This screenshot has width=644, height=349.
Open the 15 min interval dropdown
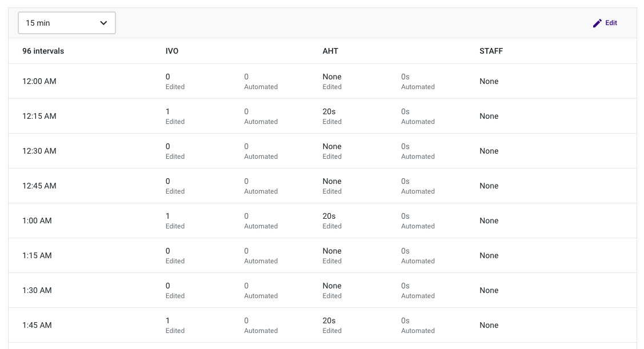point(67,23)
